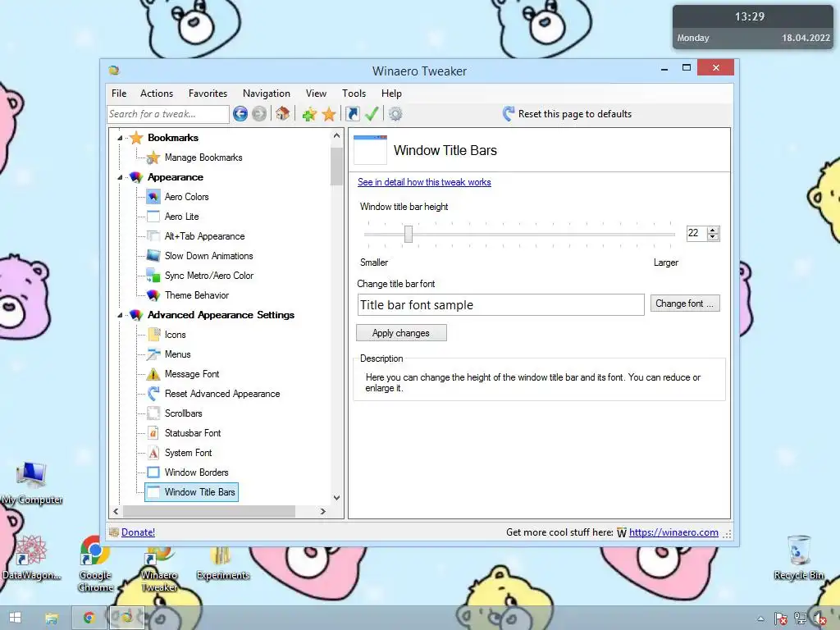Open settings via gear toolbar icon
The width and height of the screenshot is (840, 630).
click(395, 113)
